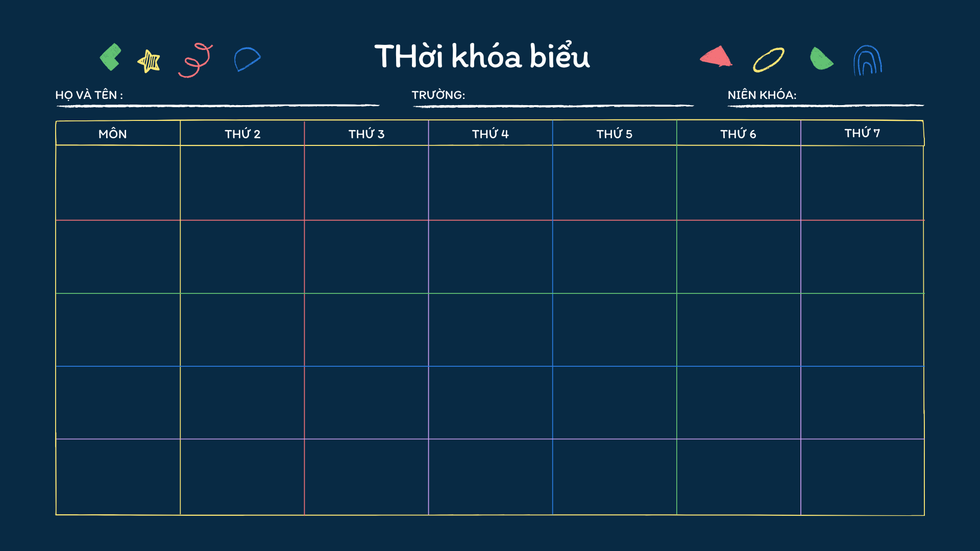Click the pink curly squiggle doodle
Viewport: 980px width, 551px height.
(x=195, y=60)
